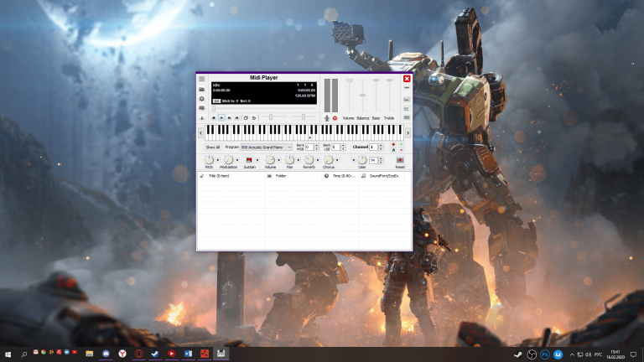Toggle the Sustain pedal button

pos(249,159)
